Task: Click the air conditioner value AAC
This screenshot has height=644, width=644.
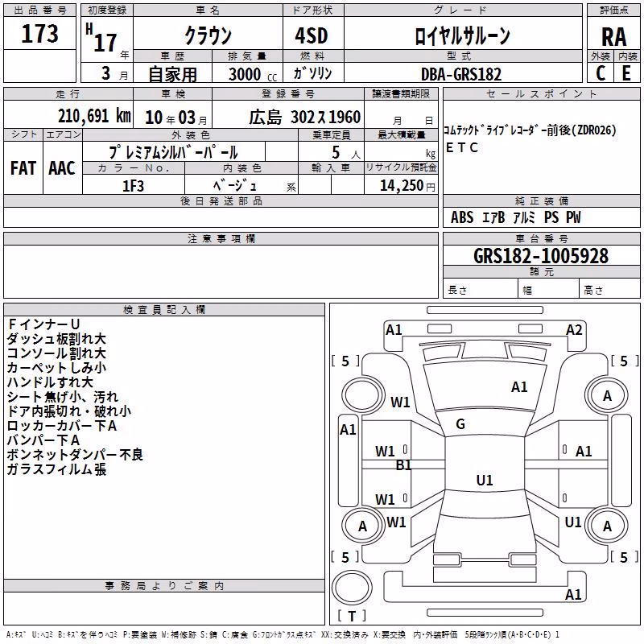Action: [62, 168]
